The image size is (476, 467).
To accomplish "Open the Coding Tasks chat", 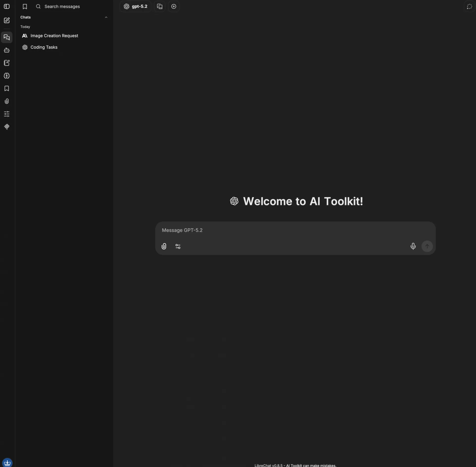I will [x=64, y=47].
